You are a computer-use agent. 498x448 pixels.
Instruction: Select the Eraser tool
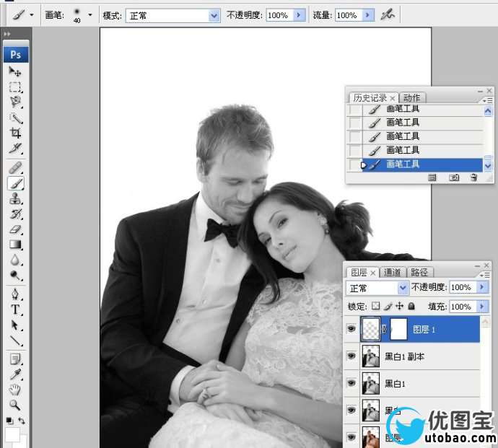[15, 229]
